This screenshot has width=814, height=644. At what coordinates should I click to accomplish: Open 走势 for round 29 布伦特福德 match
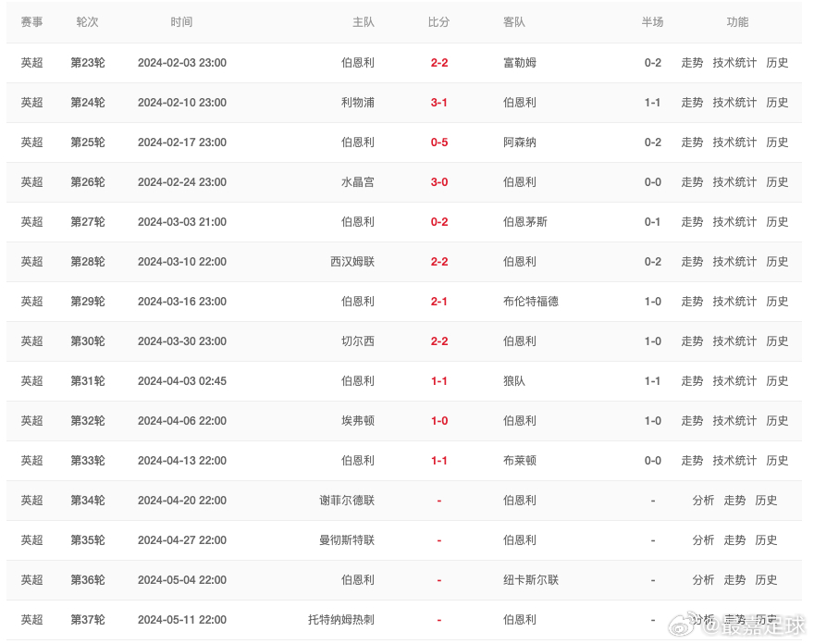[x=692, y=302]
